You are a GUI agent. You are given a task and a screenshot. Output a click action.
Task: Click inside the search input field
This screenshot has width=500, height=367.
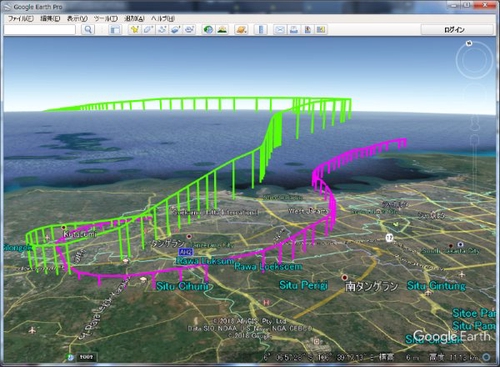40,30
